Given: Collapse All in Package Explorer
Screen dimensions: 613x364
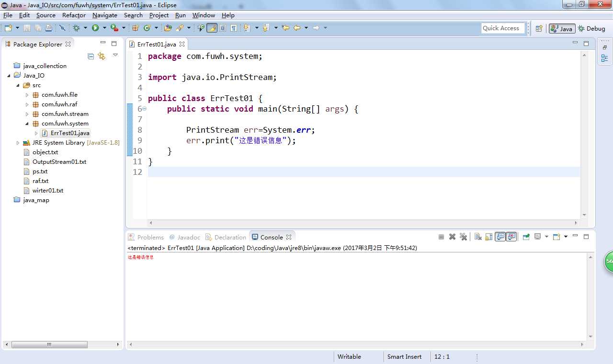Looking at the screenshot, I should 91,56.
